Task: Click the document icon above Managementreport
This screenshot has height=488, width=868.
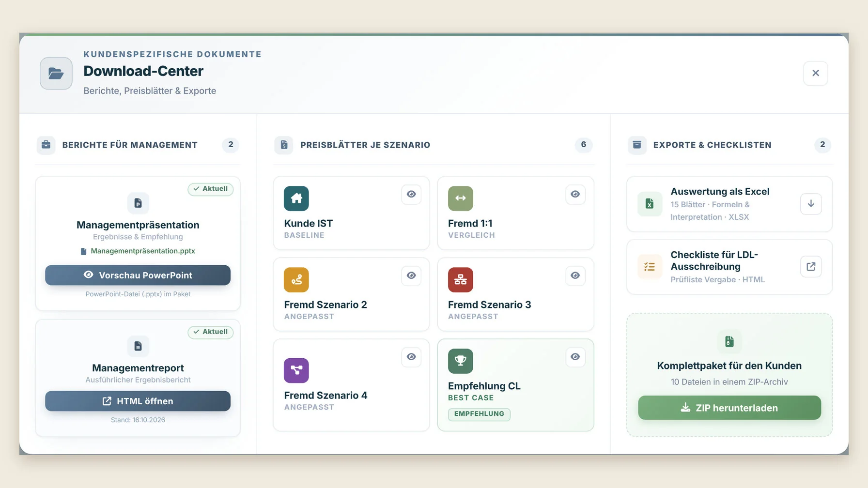Action: [x=138, y=346]
